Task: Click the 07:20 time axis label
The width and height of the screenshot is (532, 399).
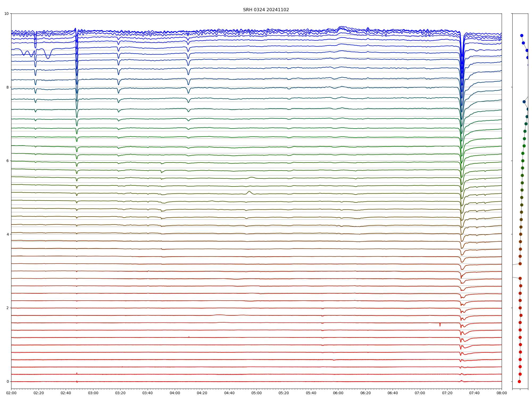Action: coord(447,393)
